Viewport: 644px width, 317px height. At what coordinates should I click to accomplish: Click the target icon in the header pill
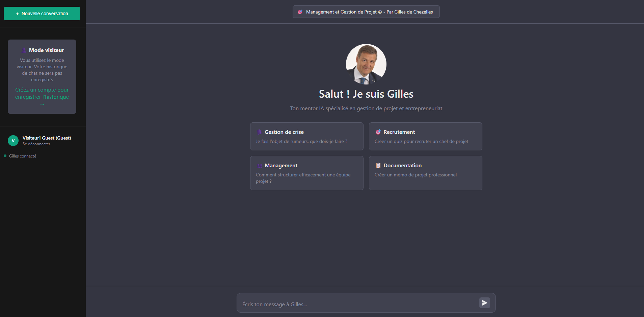click(300, 11)
